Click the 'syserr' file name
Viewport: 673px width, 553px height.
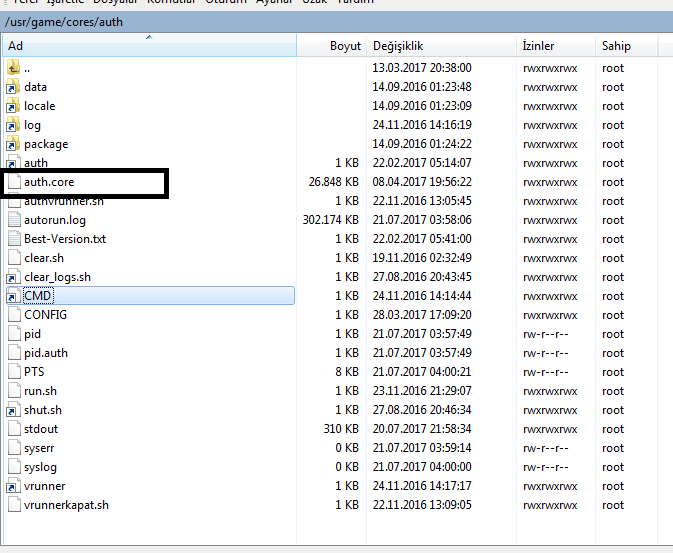(x=39, y=448)
